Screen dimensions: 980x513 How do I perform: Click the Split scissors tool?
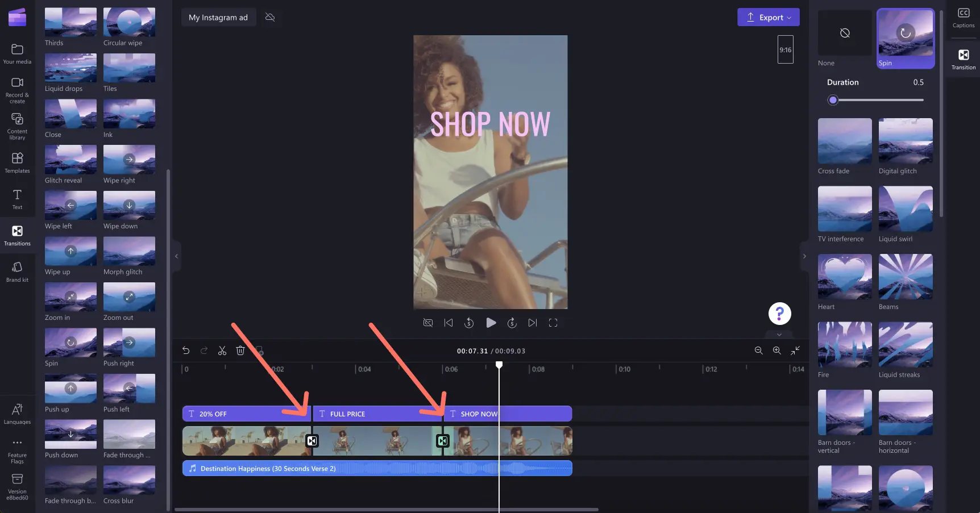point(222,351)
